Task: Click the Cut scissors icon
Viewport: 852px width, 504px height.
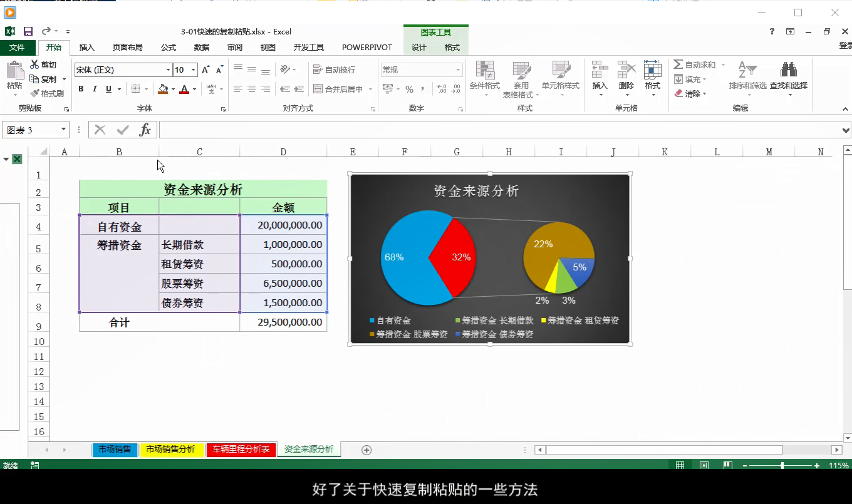Action: click(x=34, y=64)
